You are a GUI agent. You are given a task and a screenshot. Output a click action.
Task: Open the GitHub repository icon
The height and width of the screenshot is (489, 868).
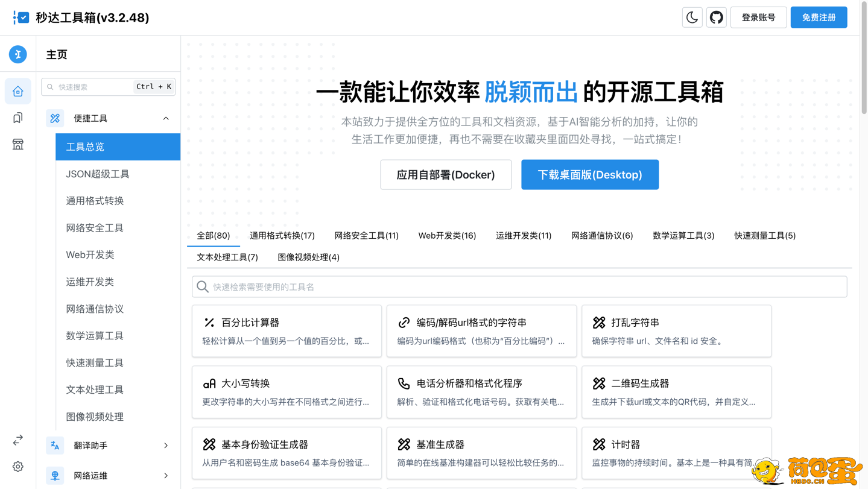coord(717,17)
